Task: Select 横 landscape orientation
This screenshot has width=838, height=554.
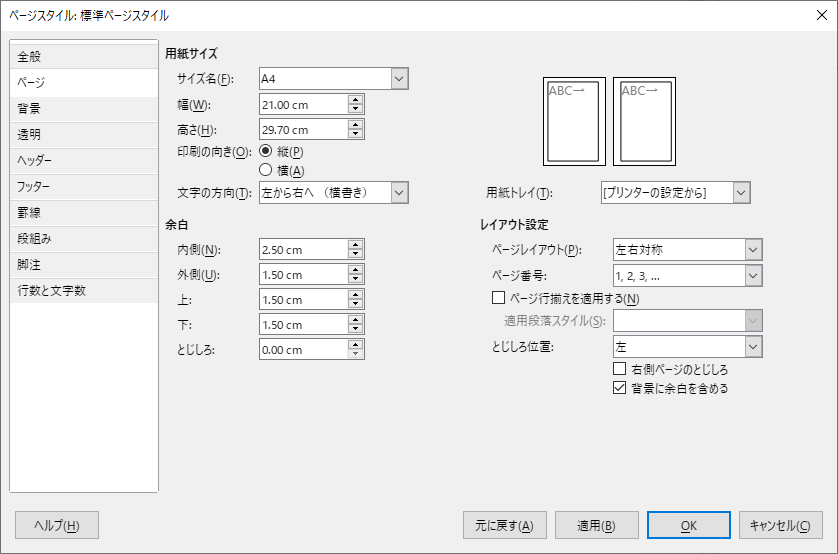Action: pyautogui.click(x=266, y=170)
